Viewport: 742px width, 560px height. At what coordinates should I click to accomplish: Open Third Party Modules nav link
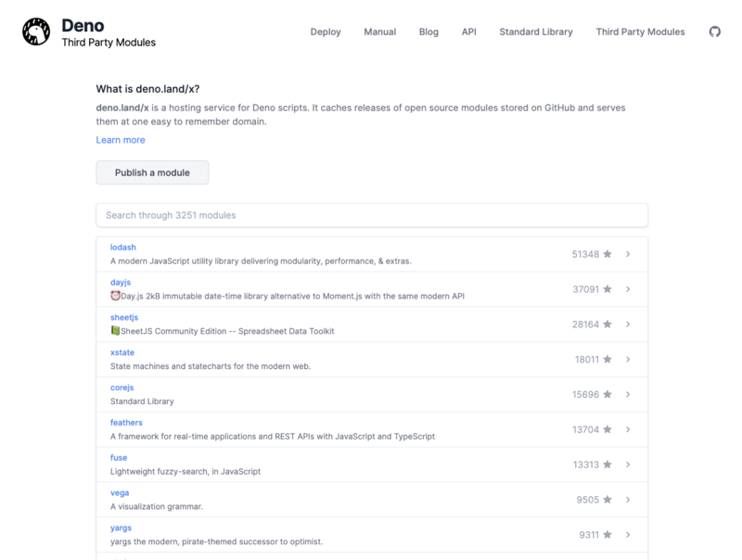[x=640, y=32]
